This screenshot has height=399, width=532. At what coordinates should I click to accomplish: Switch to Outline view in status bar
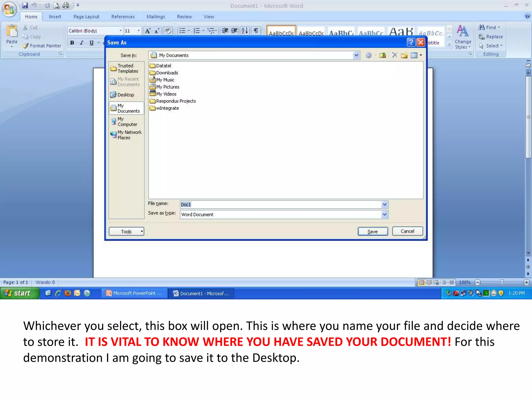(444, 282)
